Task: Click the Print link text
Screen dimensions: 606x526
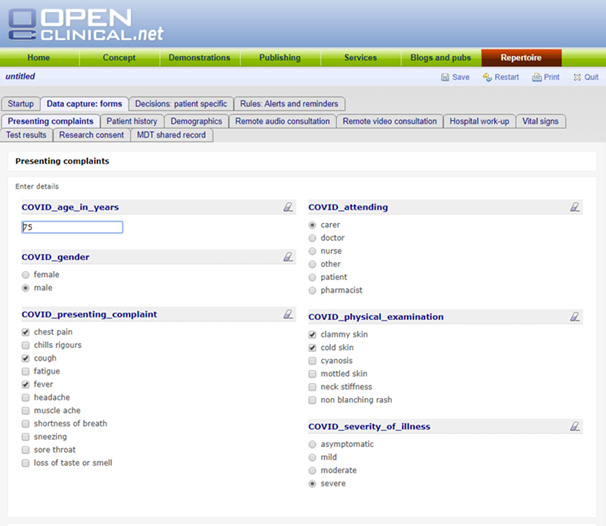Action: [x=552, y=77]
